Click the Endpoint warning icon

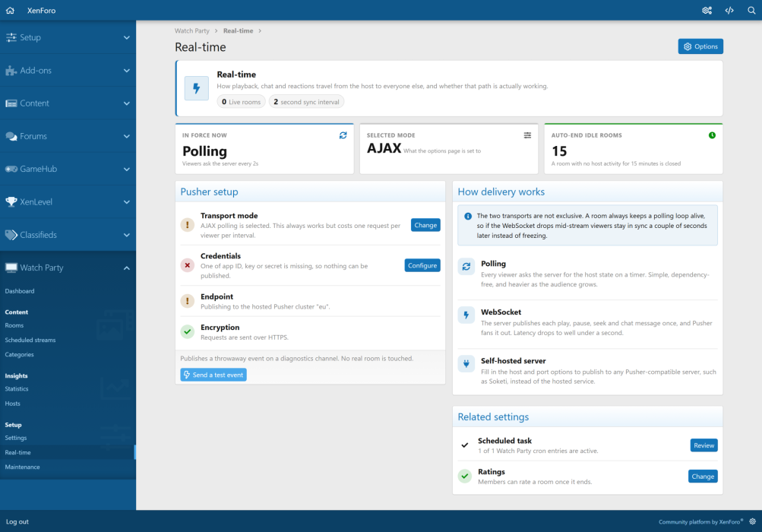click(x=187, y=301)
